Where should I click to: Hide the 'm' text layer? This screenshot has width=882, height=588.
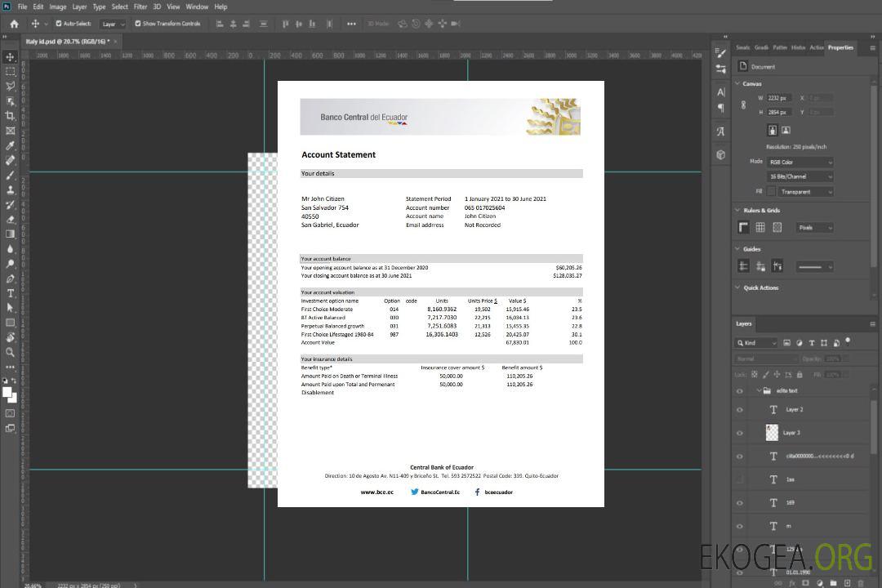(x=740, y=527)
